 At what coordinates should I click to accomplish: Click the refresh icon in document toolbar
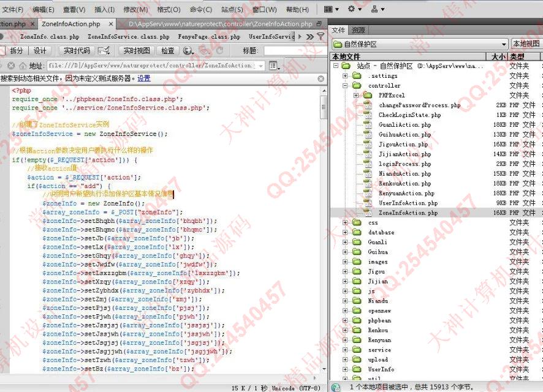click(x=219, y=51)
